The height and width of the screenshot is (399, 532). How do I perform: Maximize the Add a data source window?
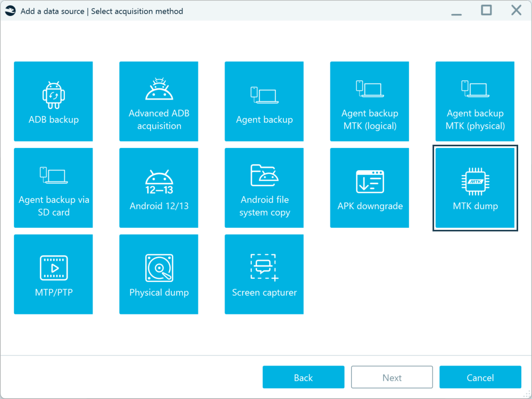coord(486,10)
